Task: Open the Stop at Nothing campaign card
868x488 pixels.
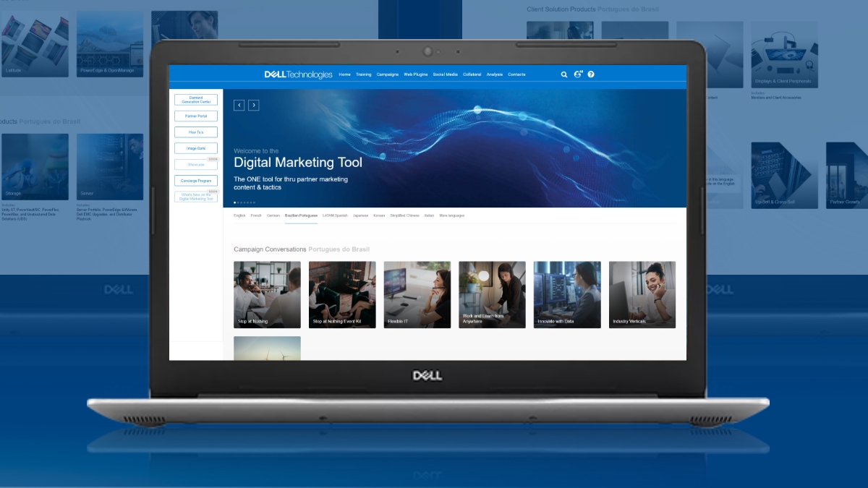Action: coord(267,295)
